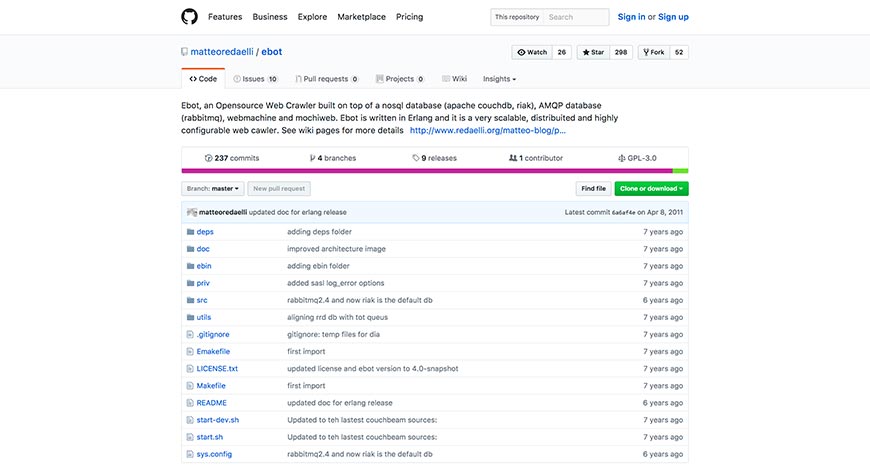Fork the ebot repository
This screenshot has height=466, width=870.
(654, 52)
